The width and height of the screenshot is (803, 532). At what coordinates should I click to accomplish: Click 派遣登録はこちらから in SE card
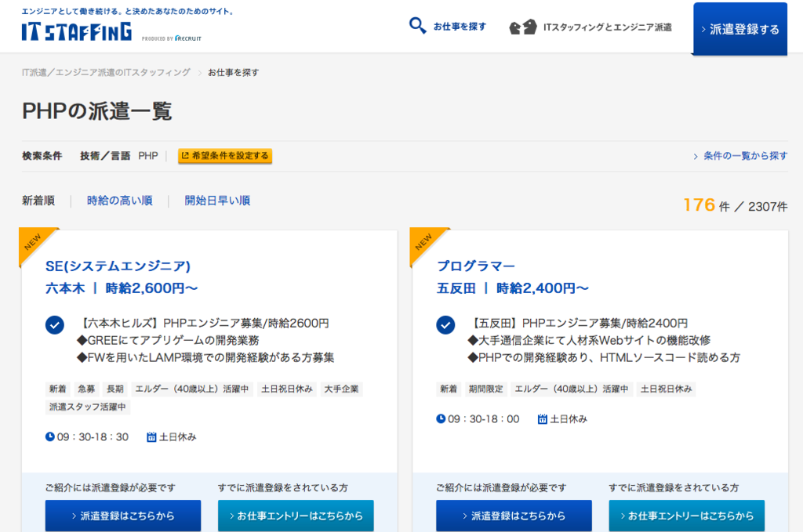pos(123,516)
